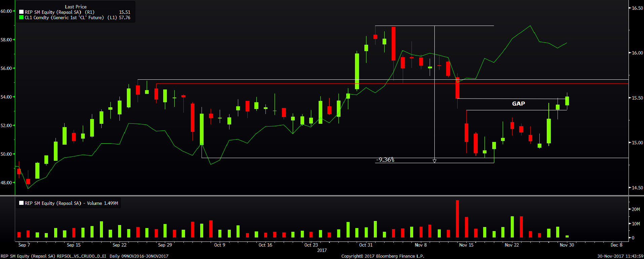Select the Volume 1.499M legend label
Screen dimensions: 644x259
coord(71,203)
